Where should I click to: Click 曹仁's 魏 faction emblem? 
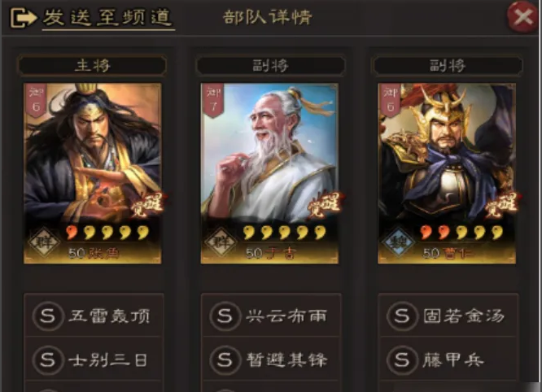pos(398,242)
